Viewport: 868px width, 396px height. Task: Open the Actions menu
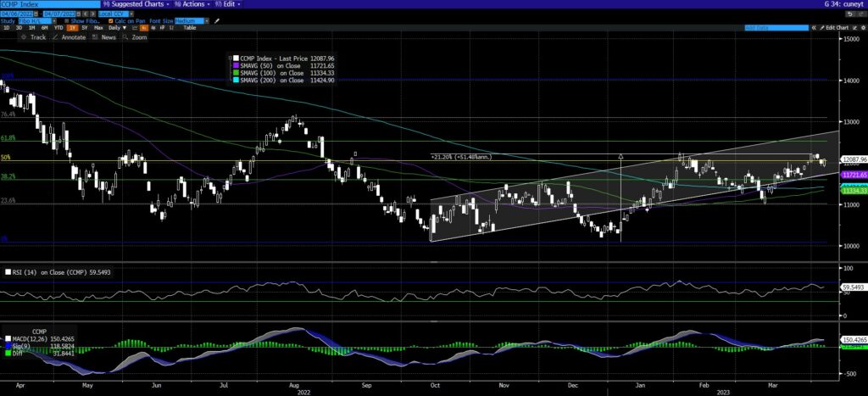click(x=194, y=4)
